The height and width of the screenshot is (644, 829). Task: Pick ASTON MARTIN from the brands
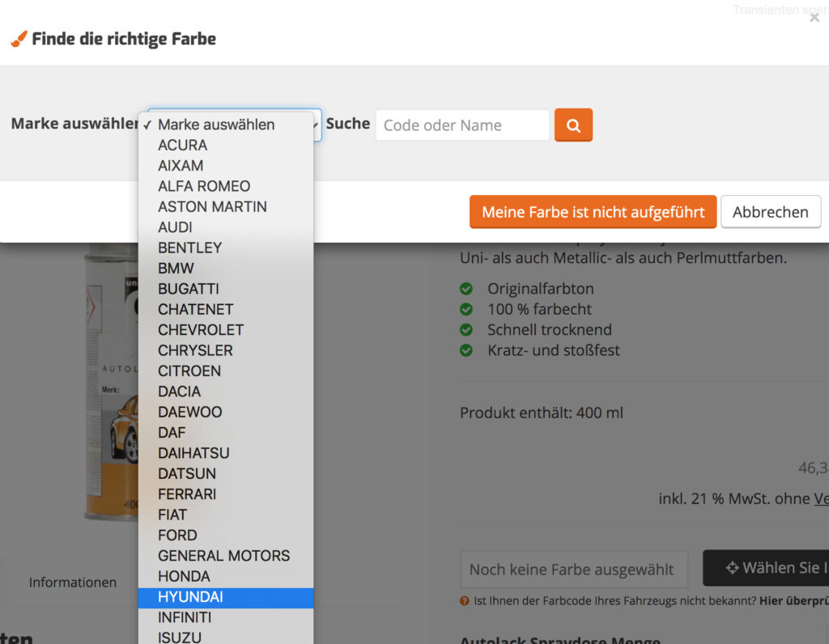[x=226, y=207]
